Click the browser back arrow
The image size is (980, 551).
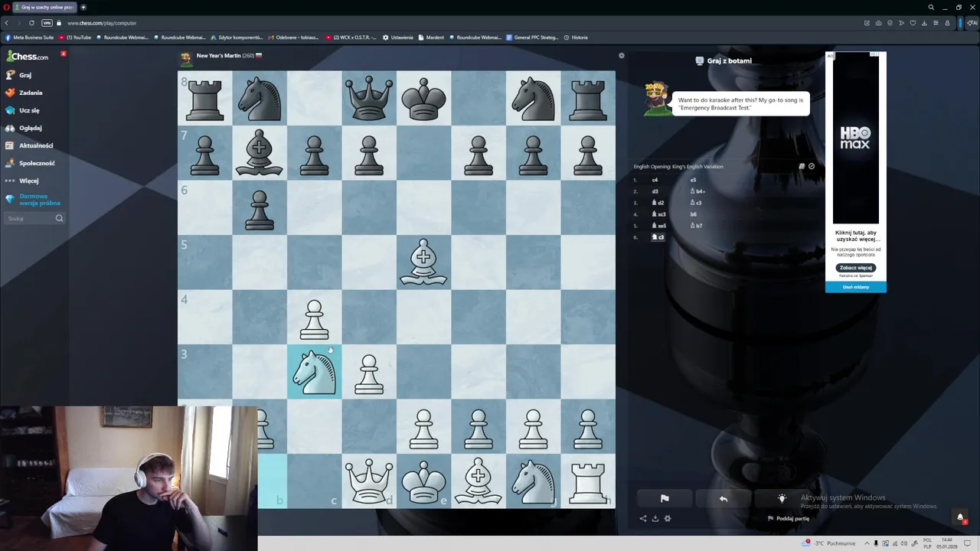click(x=7, y=23)
